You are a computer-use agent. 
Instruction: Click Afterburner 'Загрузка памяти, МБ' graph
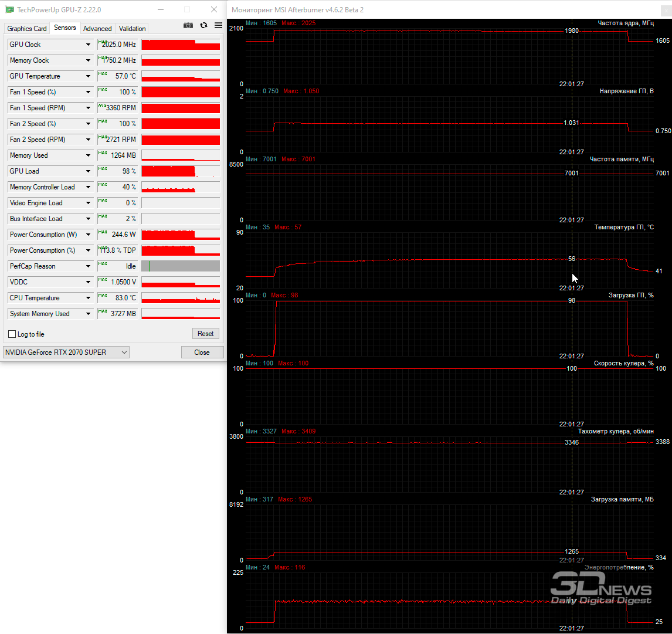pos(450,533)
